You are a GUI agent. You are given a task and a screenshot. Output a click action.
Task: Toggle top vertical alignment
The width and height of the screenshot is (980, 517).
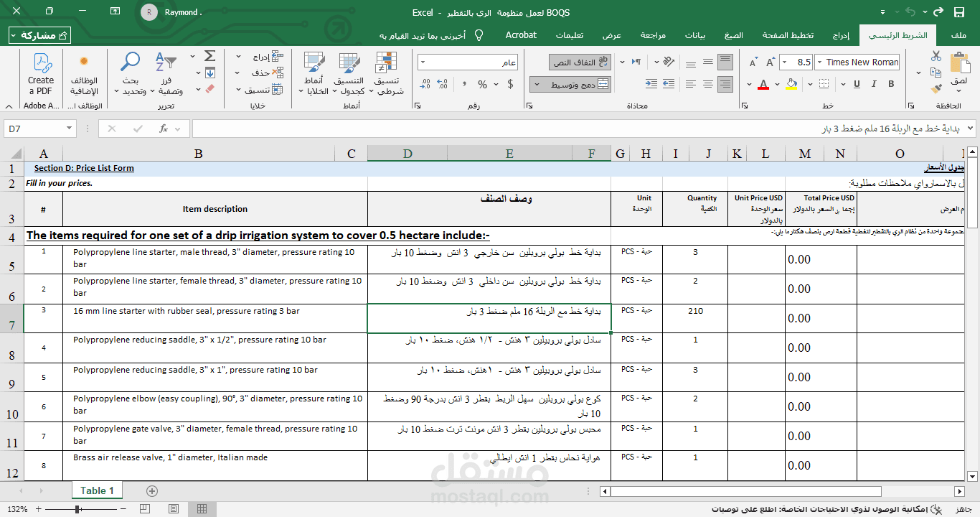pos(725,62)
